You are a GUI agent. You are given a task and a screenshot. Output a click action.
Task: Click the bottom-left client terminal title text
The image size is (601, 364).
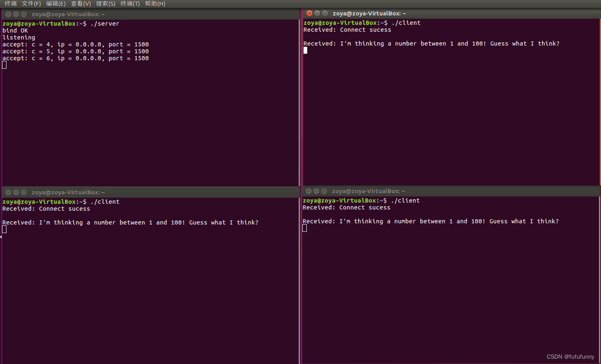[x=68, y=192]
